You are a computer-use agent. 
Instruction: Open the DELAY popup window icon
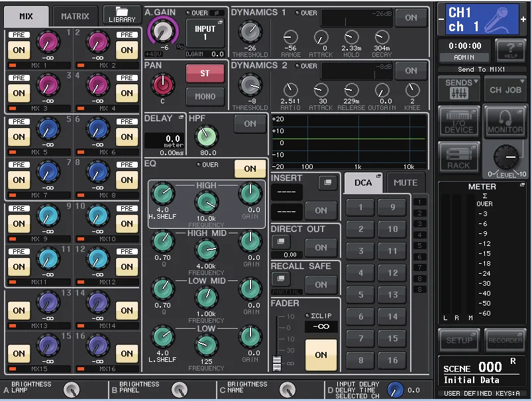pyautogui.click(x=181, y=117)
